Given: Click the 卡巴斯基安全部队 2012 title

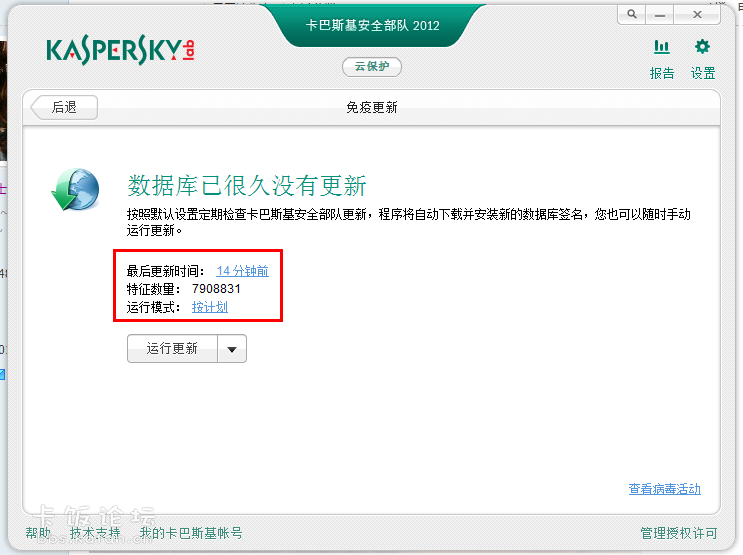Looking at the screenshot, I should pos(372,25).
